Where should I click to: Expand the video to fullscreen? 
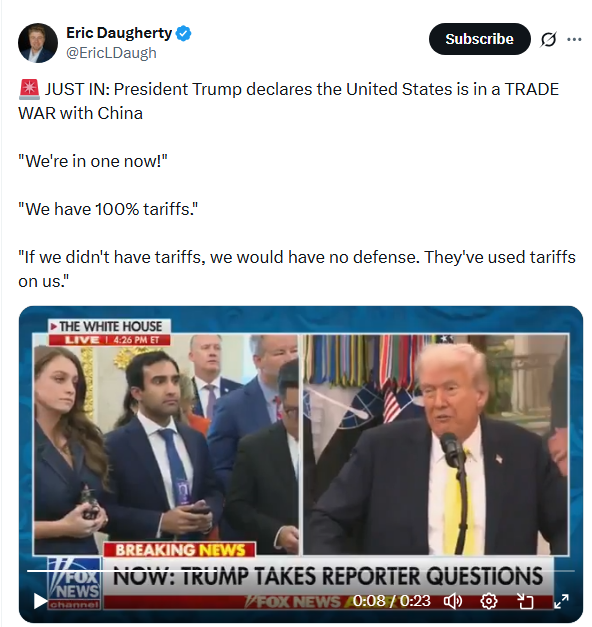(561, 601)
